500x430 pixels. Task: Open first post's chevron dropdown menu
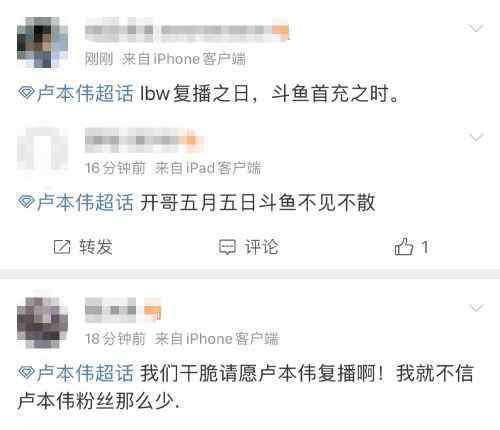(476, 28)
